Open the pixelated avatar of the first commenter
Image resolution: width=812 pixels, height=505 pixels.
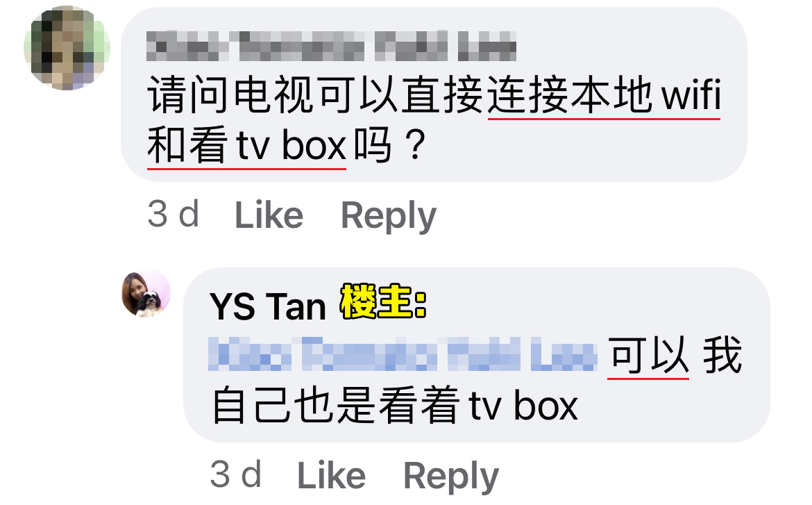(x=67, y=48)
